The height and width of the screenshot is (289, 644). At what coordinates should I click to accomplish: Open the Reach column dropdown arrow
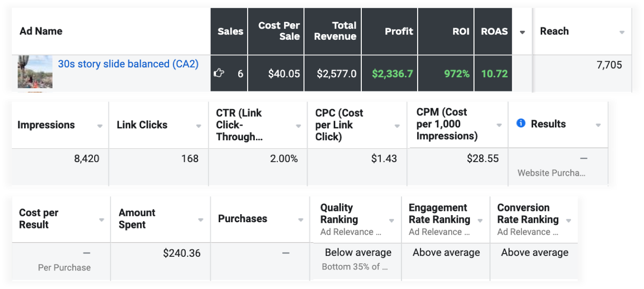pos(622,32)
